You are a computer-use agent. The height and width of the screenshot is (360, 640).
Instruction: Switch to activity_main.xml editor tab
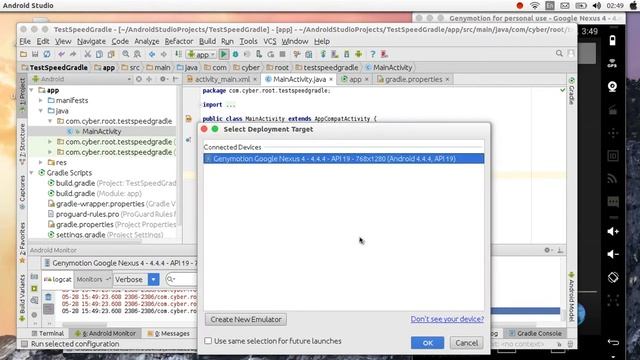pyautogui.click(x=222, y=79)
